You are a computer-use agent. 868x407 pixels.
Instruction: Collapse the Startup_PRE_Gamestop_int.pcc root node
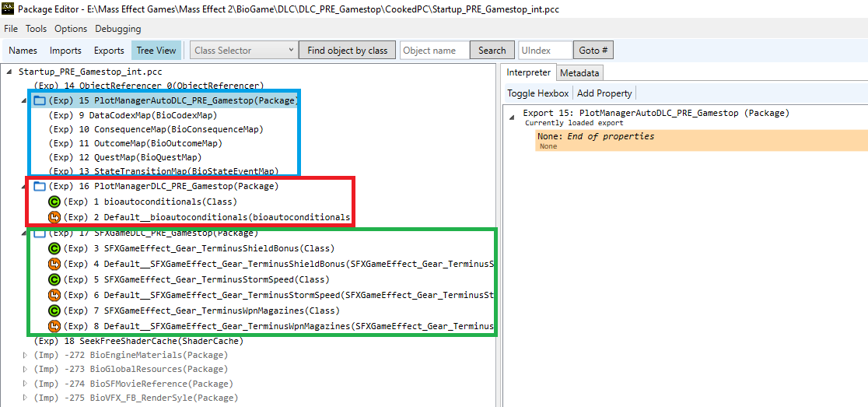tap(10, 72)
